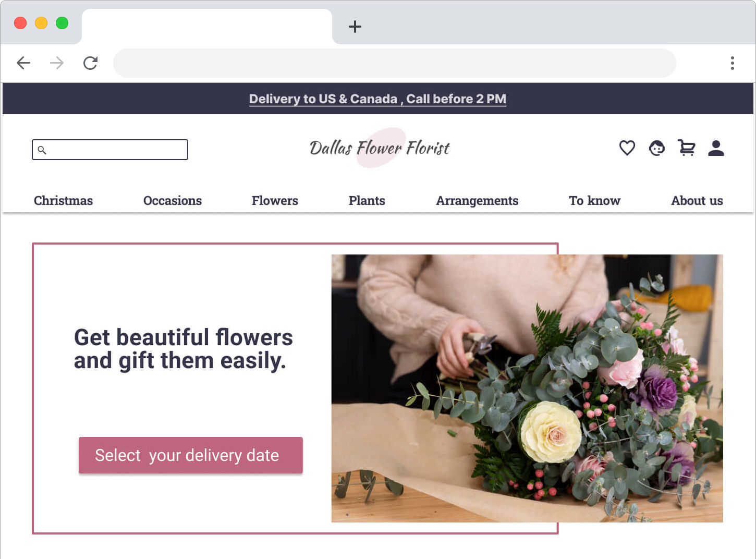756x559 pixels.
Task: Click the Dallas Flower Florist logo
Action: pos(380,148)
